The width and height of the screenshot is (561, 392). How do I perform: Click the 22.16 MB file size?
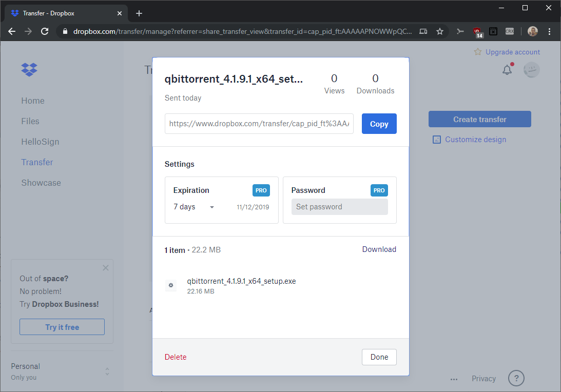coord(201,291)
